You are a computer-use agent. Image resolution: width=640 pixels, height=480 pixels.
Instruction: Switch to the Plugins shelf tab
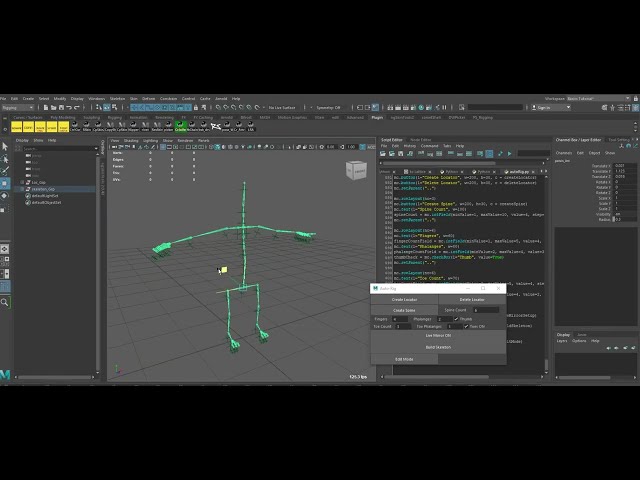point(377,118)
